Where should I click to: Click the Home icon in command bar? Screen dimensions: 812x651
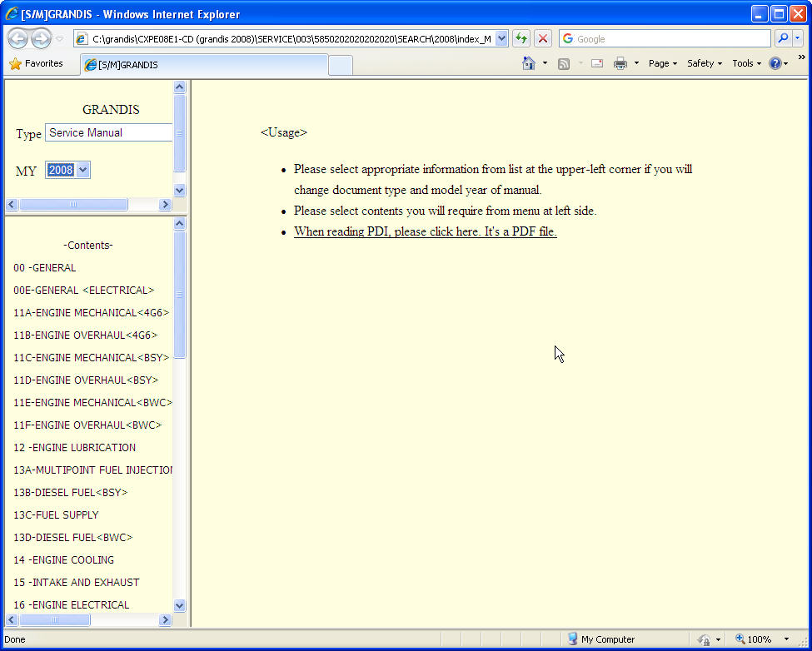coord(528,63)
